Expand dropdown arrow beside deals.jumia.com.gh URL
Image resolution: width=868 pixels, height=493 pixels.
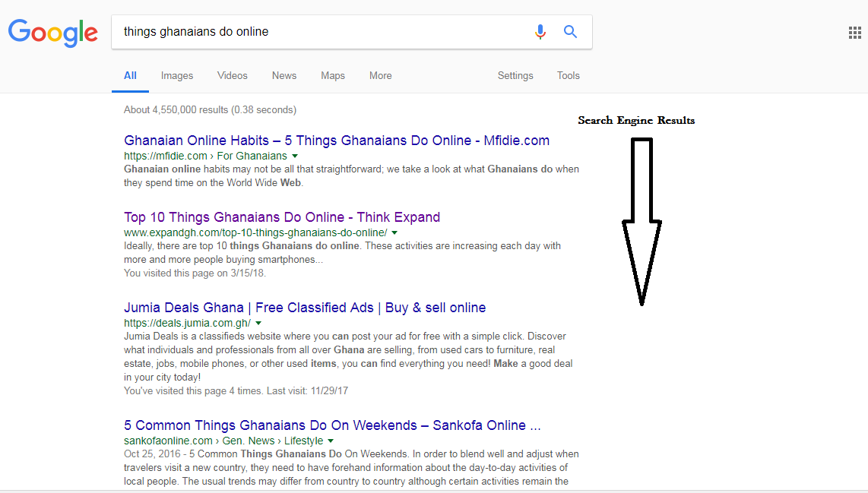[x=258, y=323]
